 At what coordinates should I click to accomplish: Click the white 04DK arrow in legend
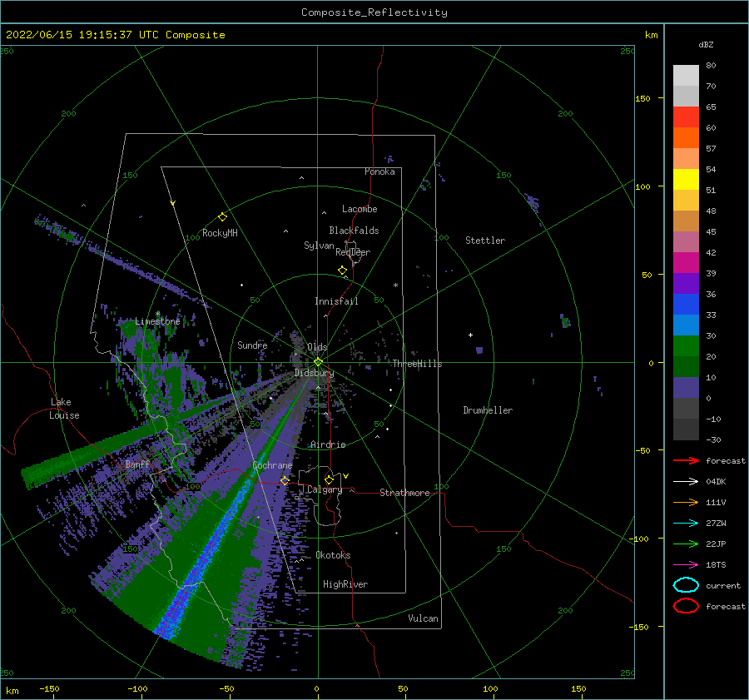coord(686,481)
